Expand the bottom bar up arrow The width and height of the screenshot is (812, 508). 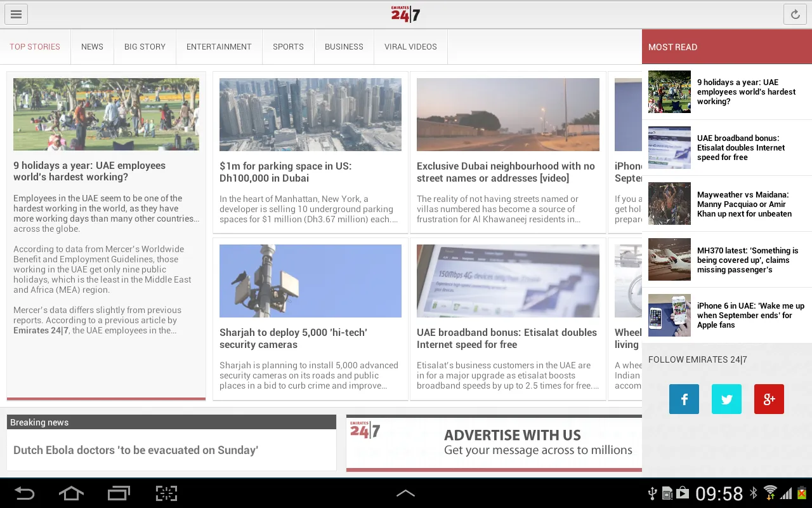point(405,493)
